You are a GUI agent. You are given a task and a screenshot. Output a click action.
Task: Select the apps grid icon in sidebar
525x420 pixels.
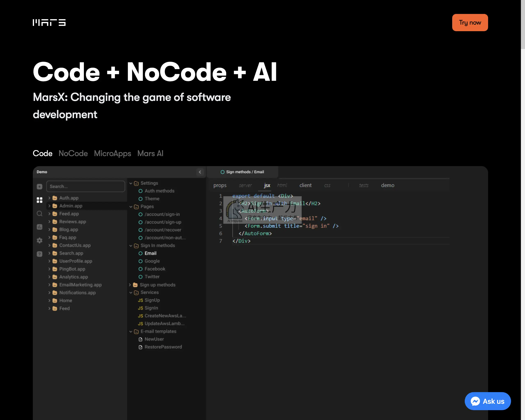[x=39, y=200]
